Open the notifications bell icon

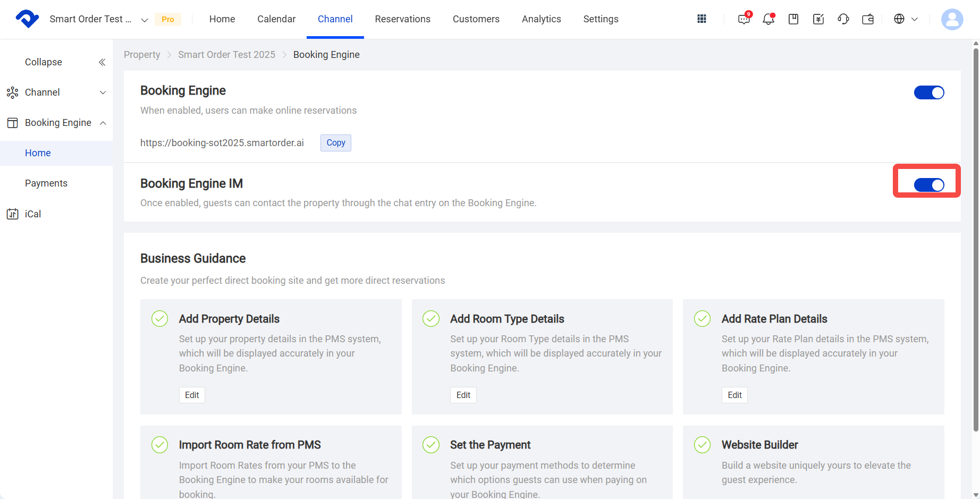pyautogui.click(x=768, y=19)
